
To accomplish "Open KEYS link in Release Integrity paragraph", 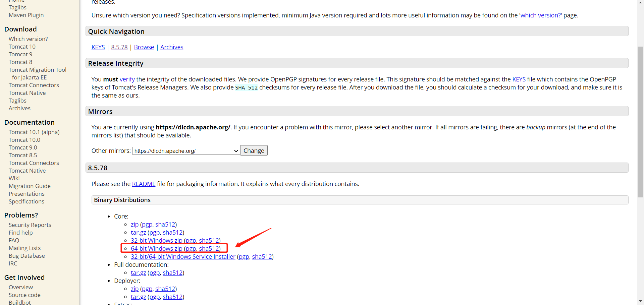I will click(x=519, y=79).
